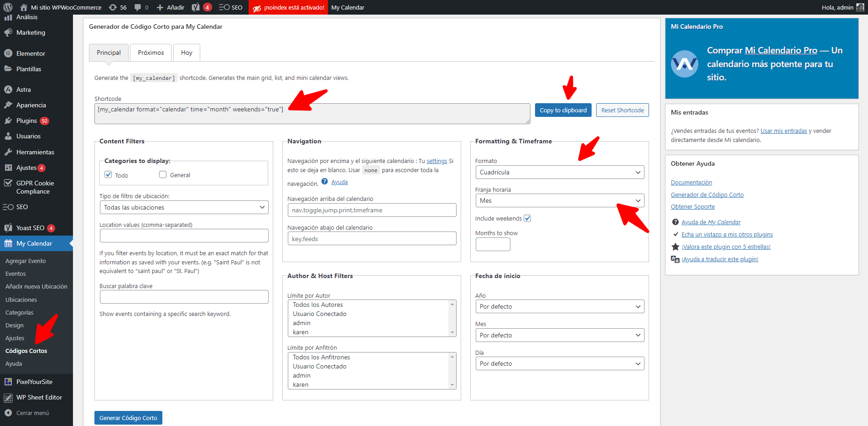Open the Franja horaria Mes dropdown
This screenshot has width=868, height=426.
pos(560,200)
